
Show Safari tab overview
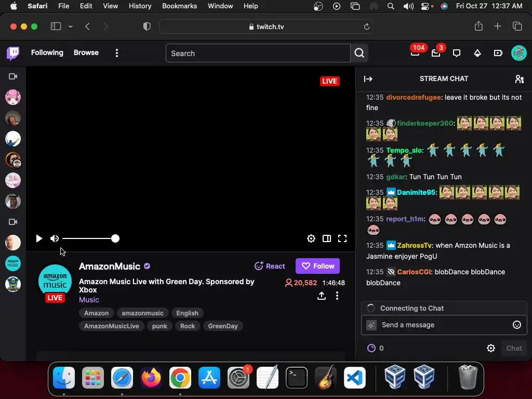(517, 26)
